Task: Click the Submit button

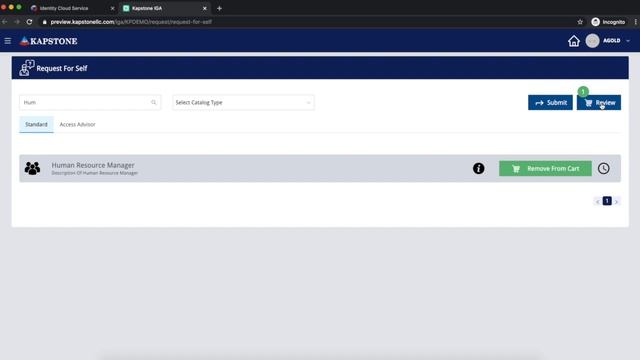Action: [x=550, y=102]
